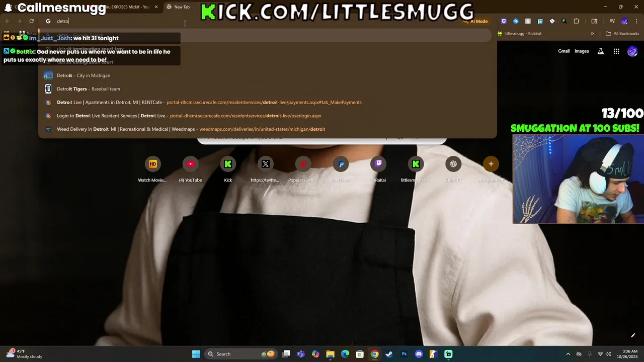Open the PayPal US shortcut tile

pos(341,169)
